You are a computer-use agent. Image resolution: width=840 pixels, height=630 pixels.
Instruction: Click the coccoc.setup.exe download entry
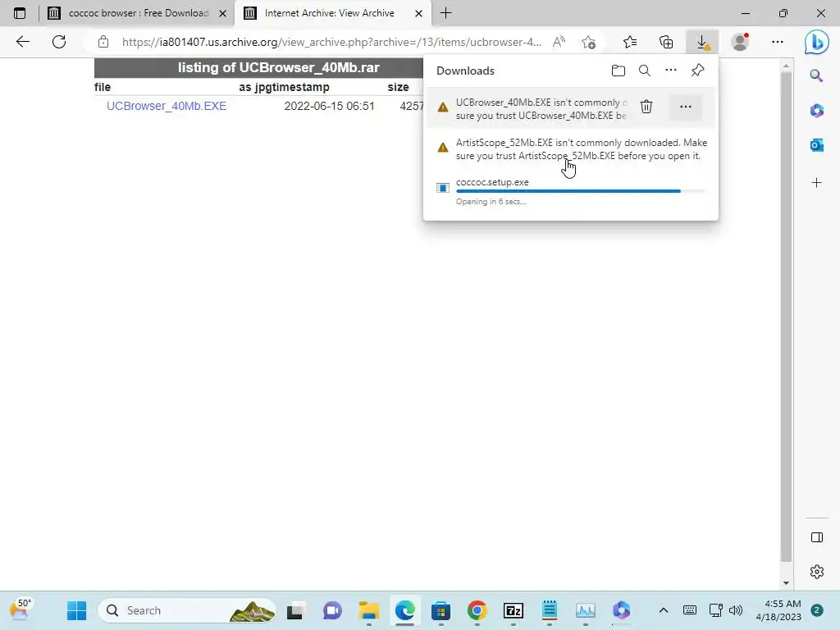pos(571,191)
